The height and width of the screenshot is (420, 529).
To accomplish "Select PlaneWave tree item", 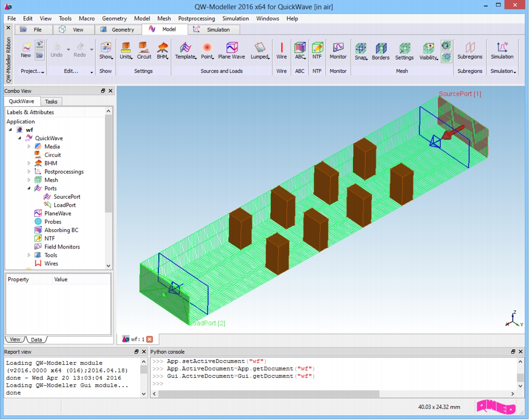I will click(57, 213).
